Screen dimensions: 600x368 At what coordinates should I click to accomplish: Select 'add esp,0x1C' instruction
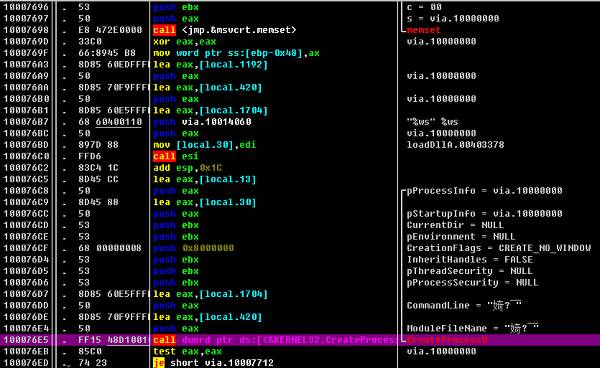(188, 168)
